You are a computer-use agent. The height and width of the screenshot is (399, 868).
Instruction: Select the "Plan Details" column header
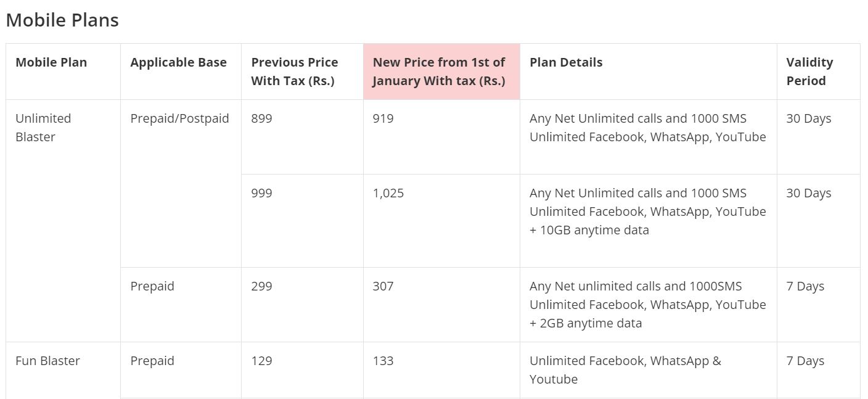pos(566,62)
